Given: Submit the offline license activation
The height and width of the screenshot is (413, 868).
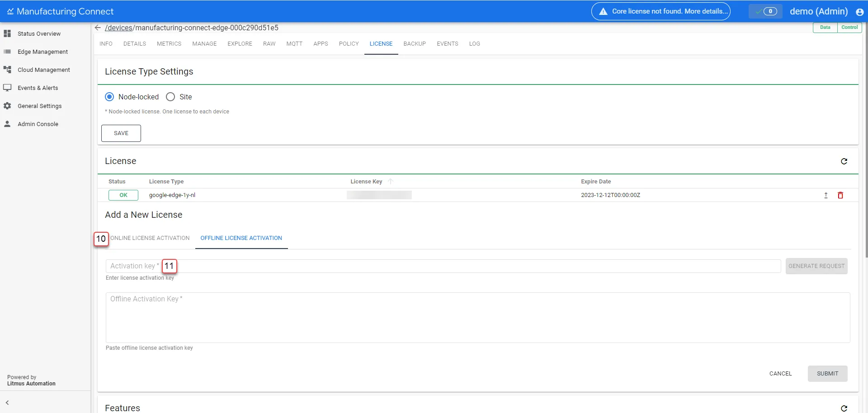Looking at the screenshot, I should coord(827,374).
